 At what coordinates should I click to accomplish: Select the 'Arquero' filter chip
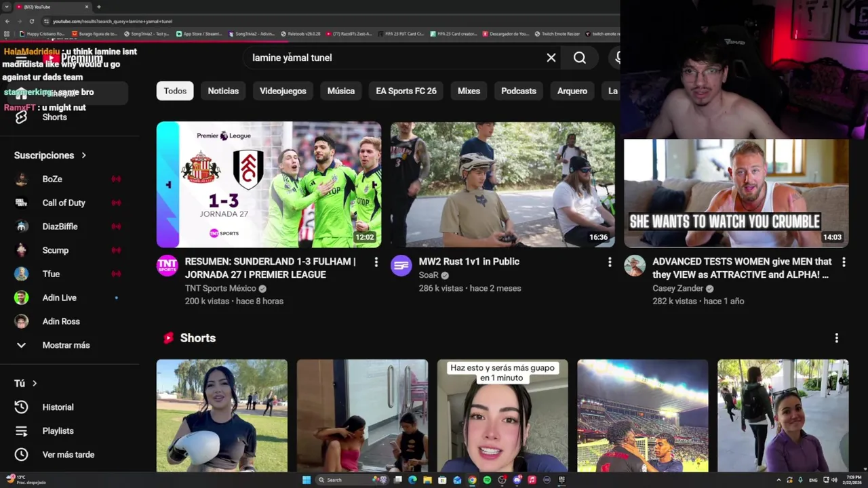(572, 91)
